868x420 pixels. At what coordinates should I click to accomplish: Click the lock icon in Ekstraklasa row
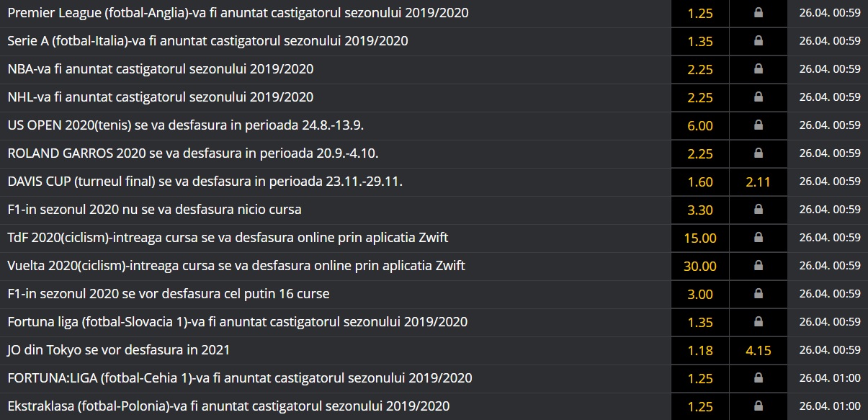pyautogui.click(x=758, y=406)
